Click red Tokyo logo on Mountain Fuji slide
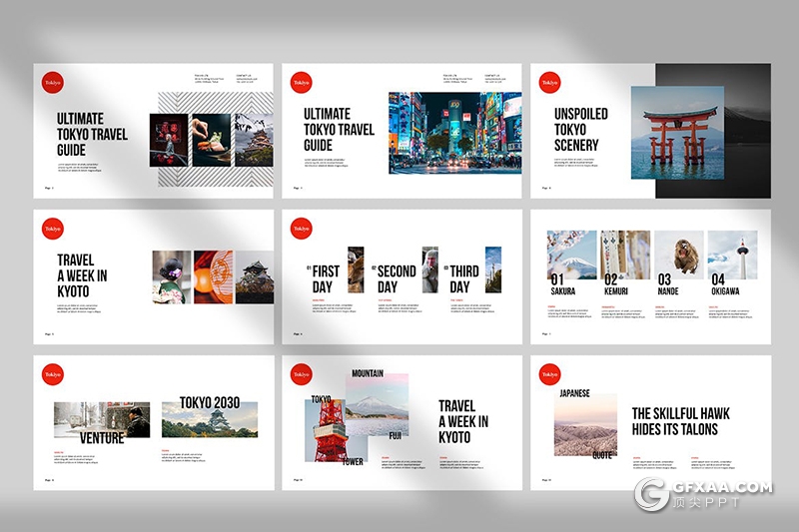Image resolution: width=799 pixels, height=532 pixels. (x=301, y=374)
